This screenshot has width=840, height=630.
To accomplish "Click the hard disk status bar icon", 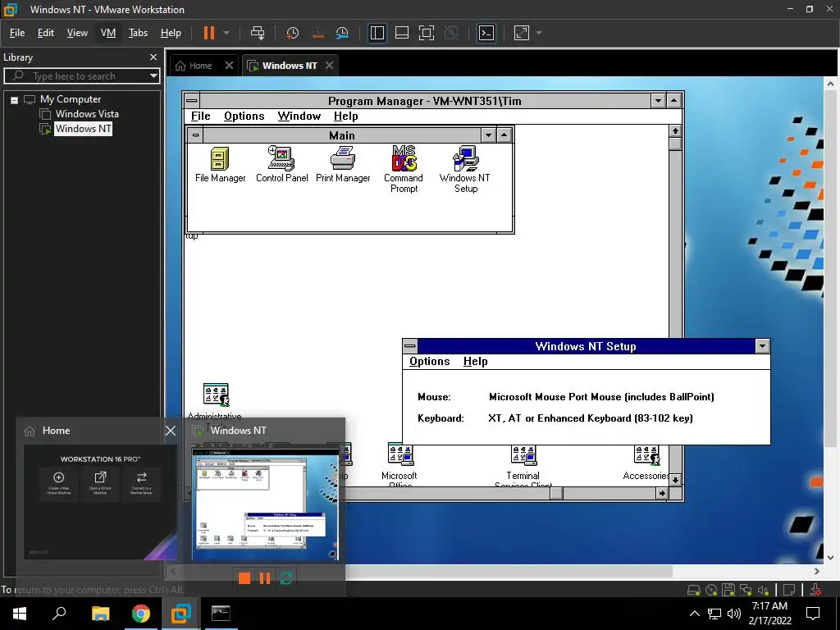I will click(x=694, y=590).
